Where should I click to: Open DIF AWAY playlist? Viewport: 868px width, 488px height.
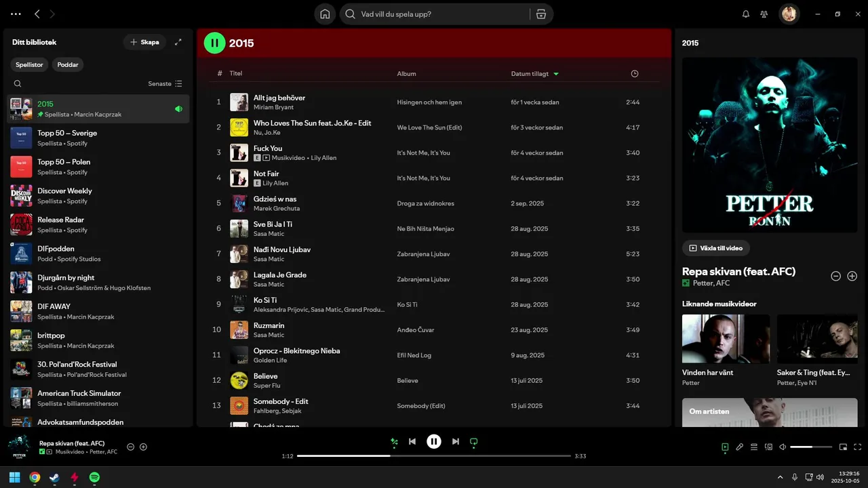[98, 311]
